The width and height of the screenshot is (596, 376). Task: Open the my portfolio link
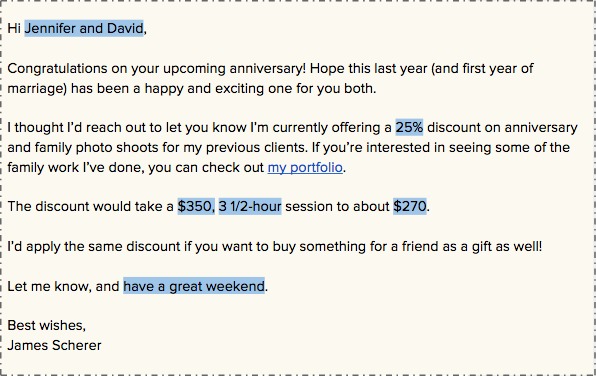click(305, 167)
